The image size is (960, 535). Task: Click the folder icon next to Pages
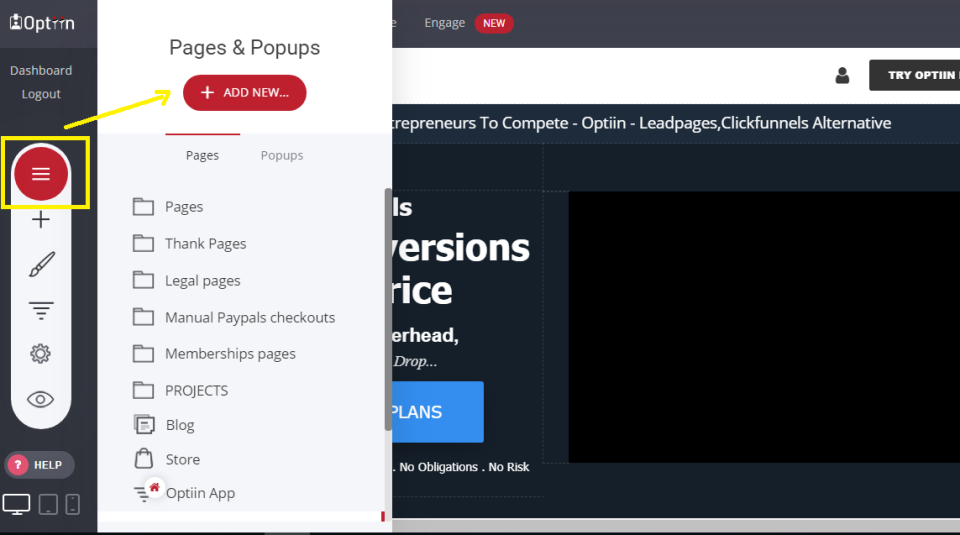click(143, 207)
